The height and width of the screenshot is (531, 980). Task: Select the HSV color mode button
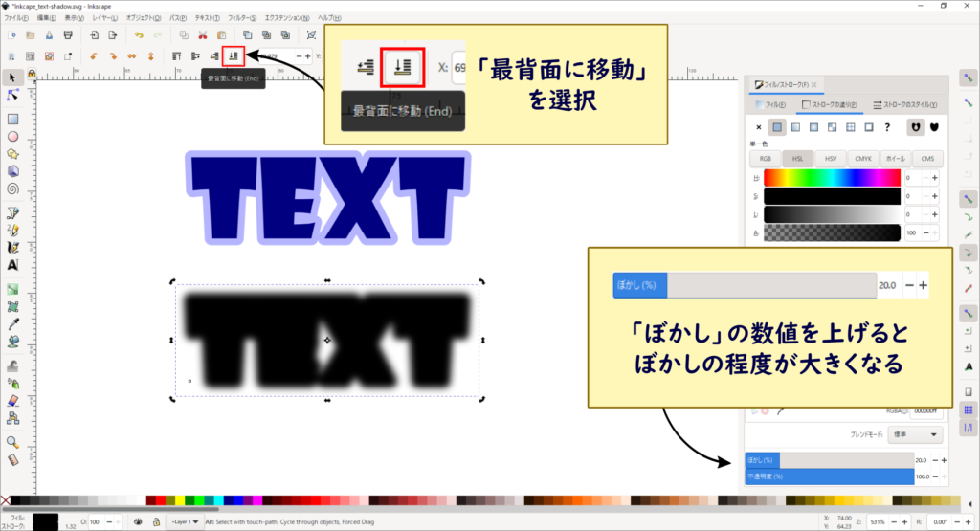(831, 159)
